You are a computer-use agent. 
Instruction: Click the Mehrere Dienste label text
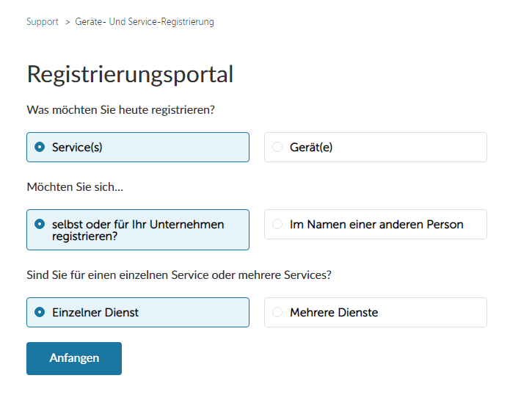coord(334,313)
